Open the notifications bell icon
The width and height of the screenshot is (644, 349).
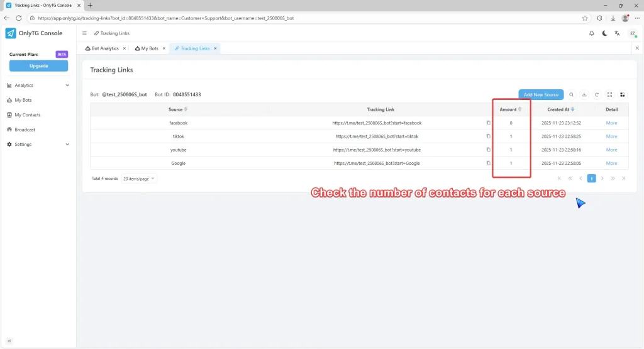tap(591, 33)
